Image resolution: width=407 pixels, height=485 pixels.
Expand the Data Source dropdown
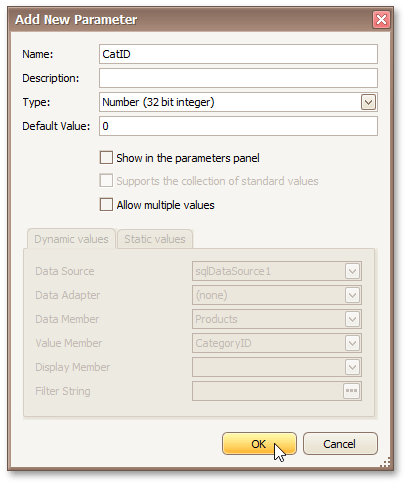coord(352,271)
